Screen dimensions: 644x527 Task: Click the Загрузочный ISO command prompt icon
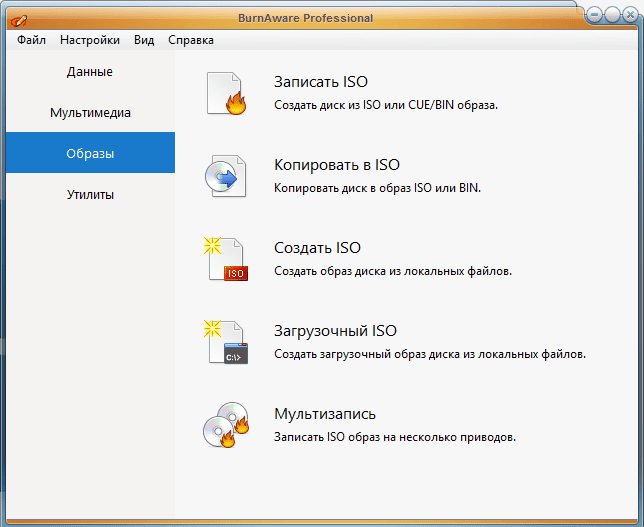(x=226, y=342)
